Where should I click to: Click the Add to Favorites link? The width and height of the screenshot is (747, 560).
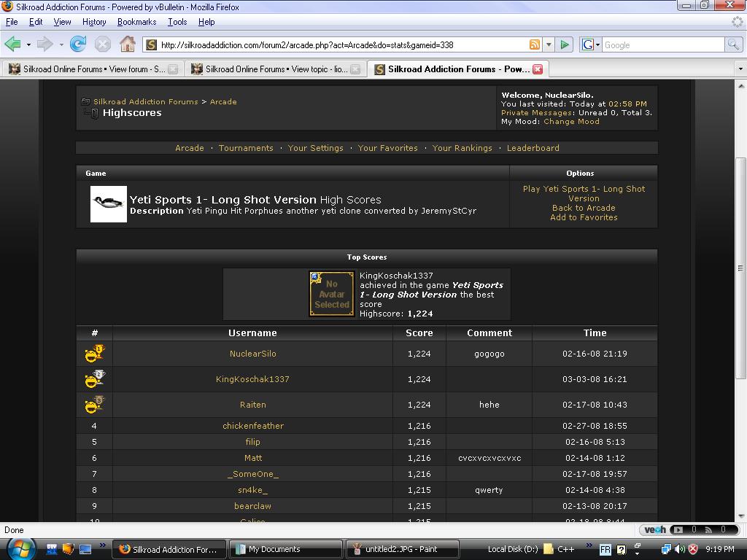(584, 217)
